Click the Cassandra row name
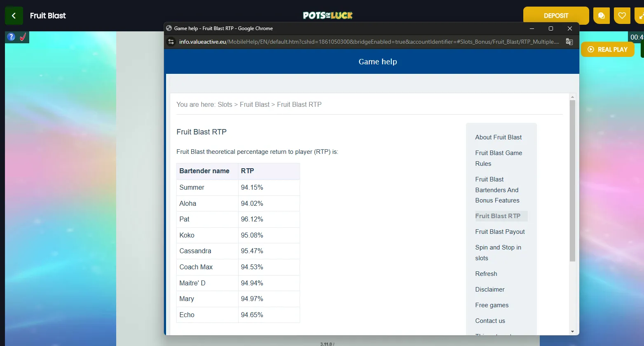This screenshot has width=644, height=346. tap(195, 251)
